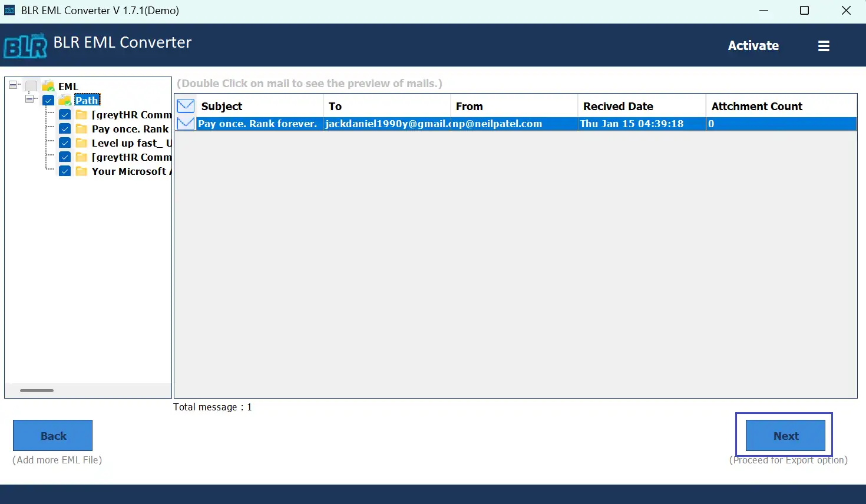The width and height of the screenshot is (866, 504).
Task: Toggle the 'Your Microsoft' folder checkbox
Action: (x=65, y=171)
